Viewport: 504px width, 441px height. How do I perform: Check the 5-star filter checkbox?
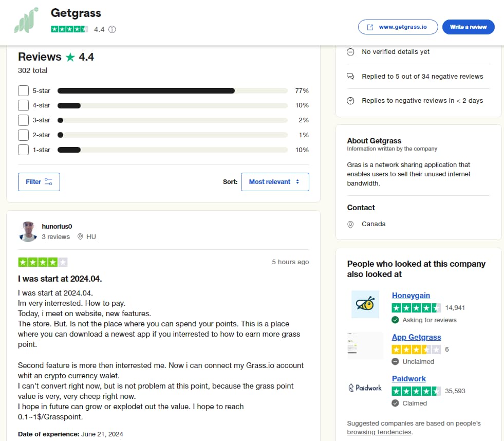pos(23,91)
